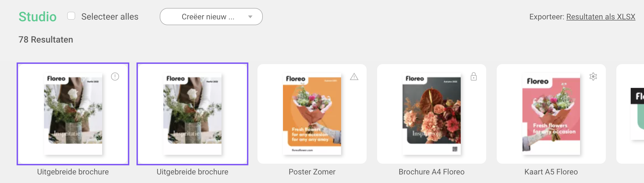Select the second Uitgebreide brochure thumbnail
This screenshot has width=644, height=183.
[192, 114]
